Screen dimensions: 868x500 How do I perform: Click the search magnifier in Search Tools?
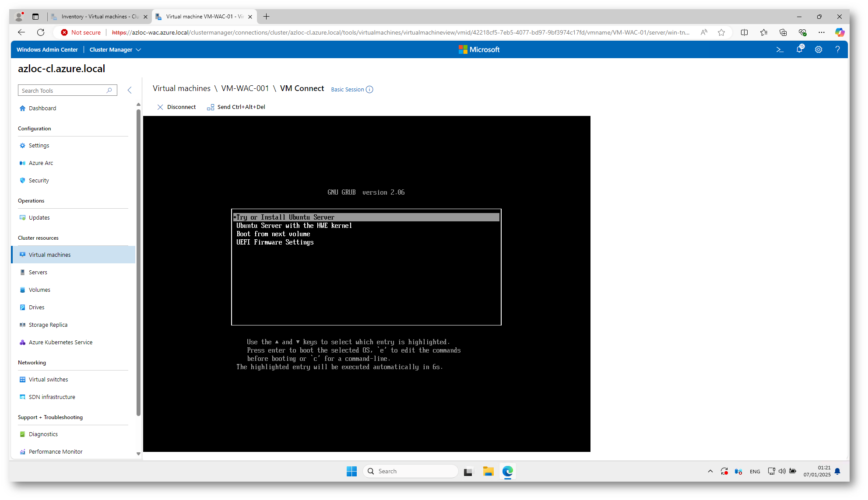(109, 90)
